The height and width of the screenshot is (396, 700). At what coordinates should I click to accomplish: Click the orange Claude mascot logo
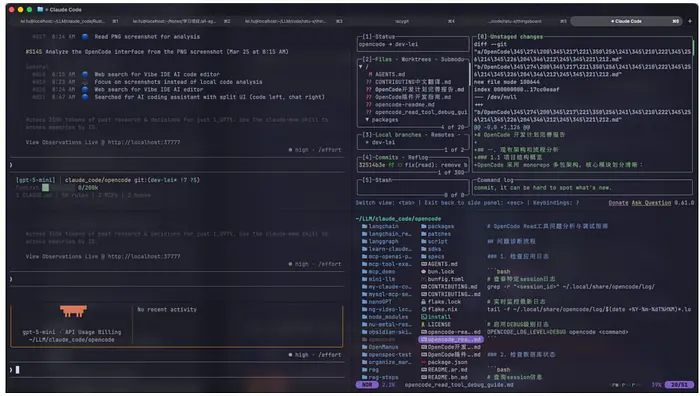(73, 311)
